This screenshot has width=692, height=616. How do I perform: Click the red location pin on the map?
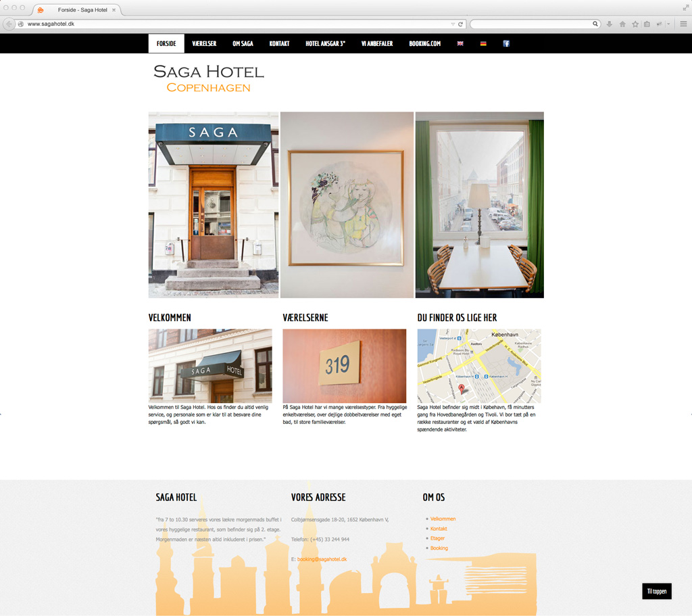pyautogui.click(x=462, y=389)
